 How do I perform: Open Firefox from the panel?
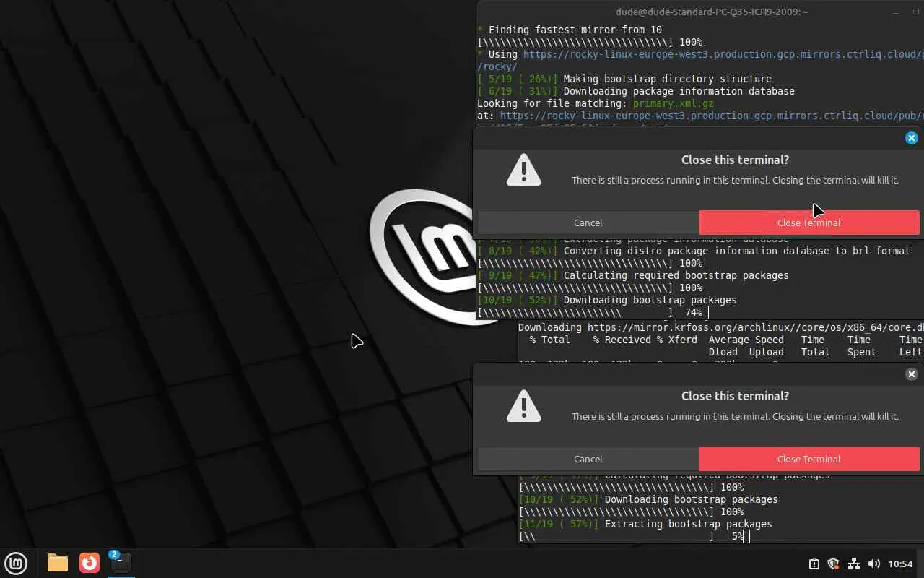click(90, 563)
